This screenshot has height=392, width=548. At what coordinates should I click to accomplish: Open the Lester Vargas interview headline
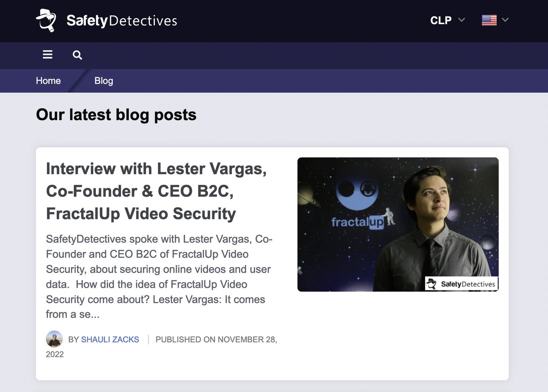click(157, 191)
